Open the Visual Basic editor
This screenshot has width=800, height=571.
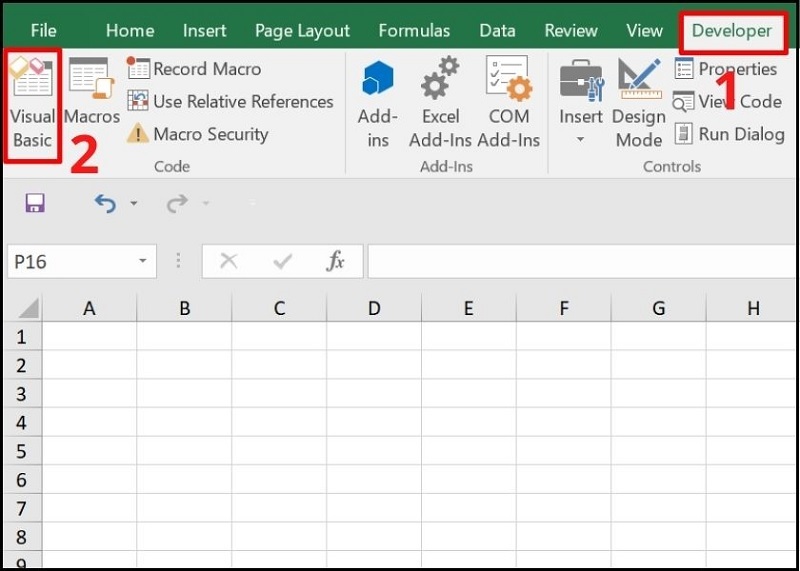coord(32,105)
